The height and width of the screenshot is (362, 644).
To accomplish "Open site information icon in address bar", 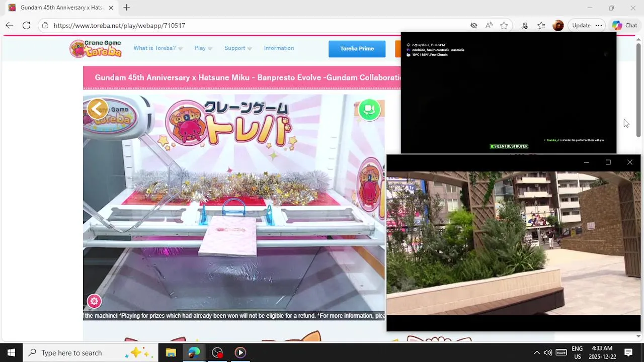I will [x=45, y=25].
